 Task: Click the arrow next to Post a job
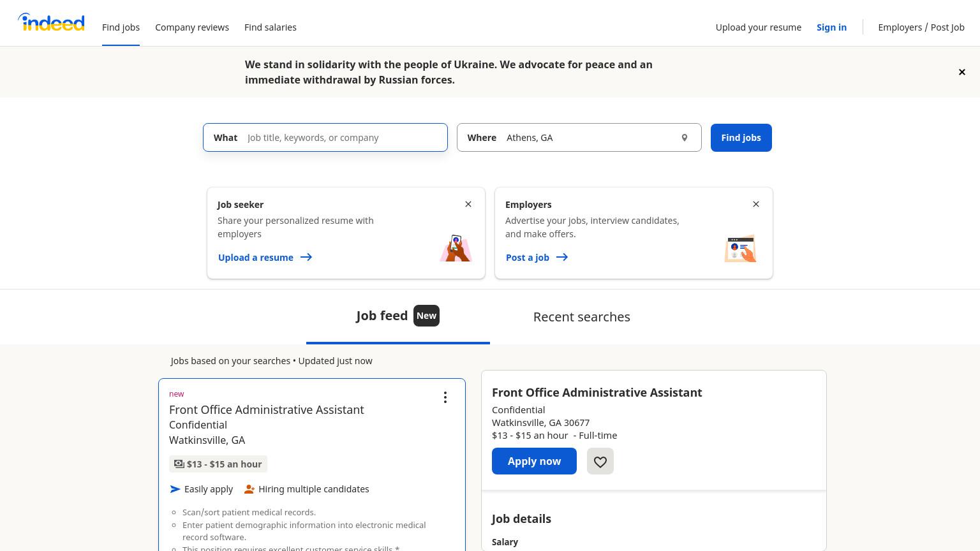click(562, 258)
